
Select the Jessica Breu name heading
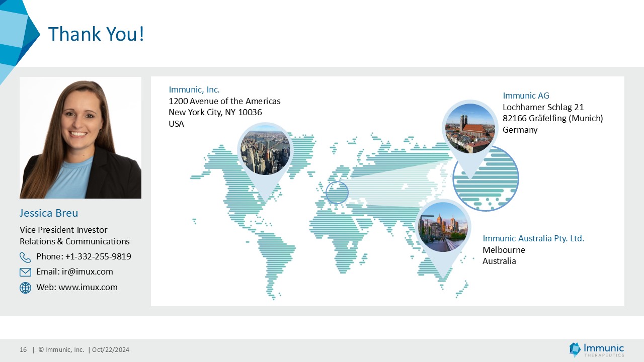pyautogui.click(x=49, y=213)
